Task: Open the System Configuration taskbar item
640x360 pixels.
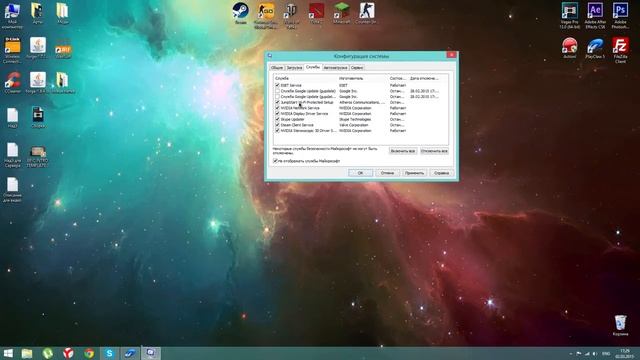Action: coord(151,353)
